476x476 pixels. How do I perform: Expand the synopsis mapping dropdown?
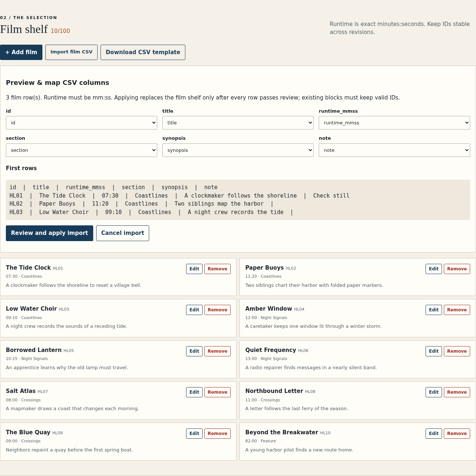tap(238, 150)
